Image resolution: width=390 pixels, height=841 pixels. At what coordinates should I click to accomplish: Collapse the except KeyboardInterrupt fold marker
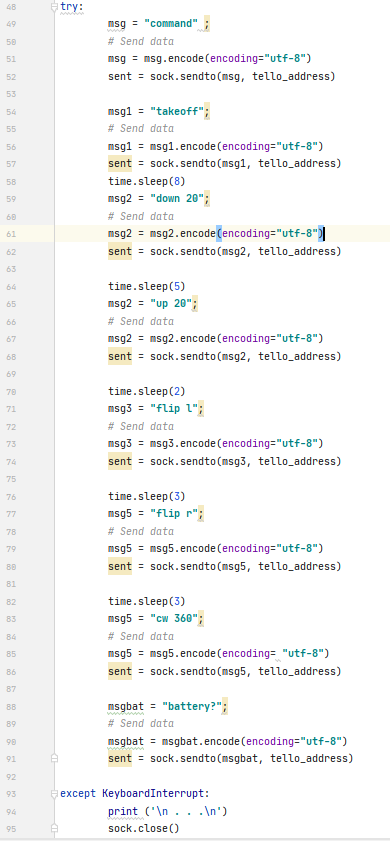[54, 793]
